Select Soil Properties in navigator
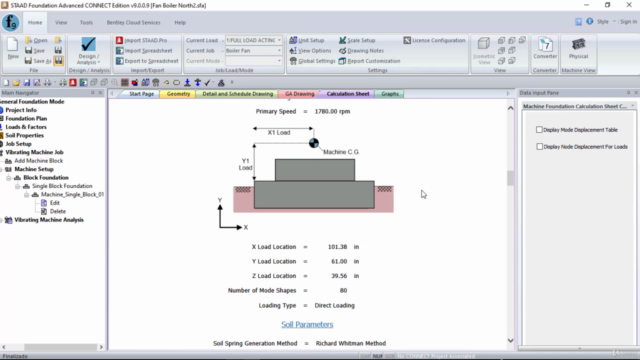 click(24, 135)
